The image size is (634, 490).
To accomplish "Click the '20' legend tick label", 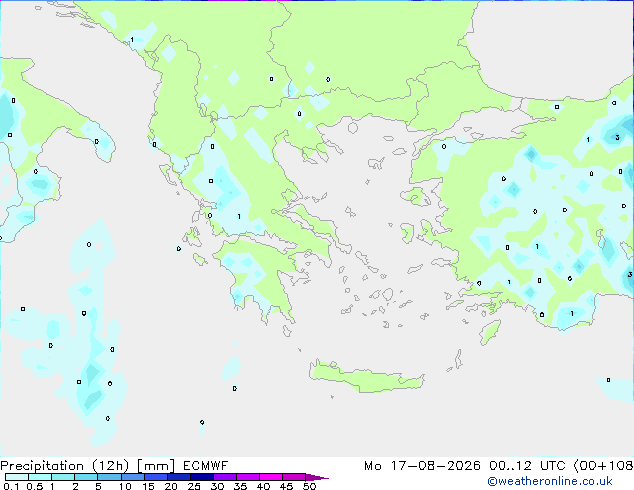I will point(171,486).
